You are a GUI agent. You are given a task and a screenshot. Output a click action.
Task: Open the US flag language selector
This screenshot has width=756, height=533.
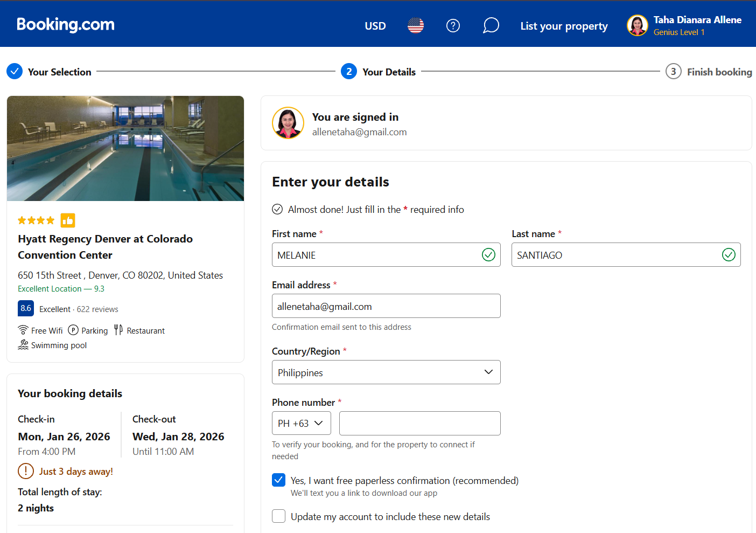click(x=416, y=25)
